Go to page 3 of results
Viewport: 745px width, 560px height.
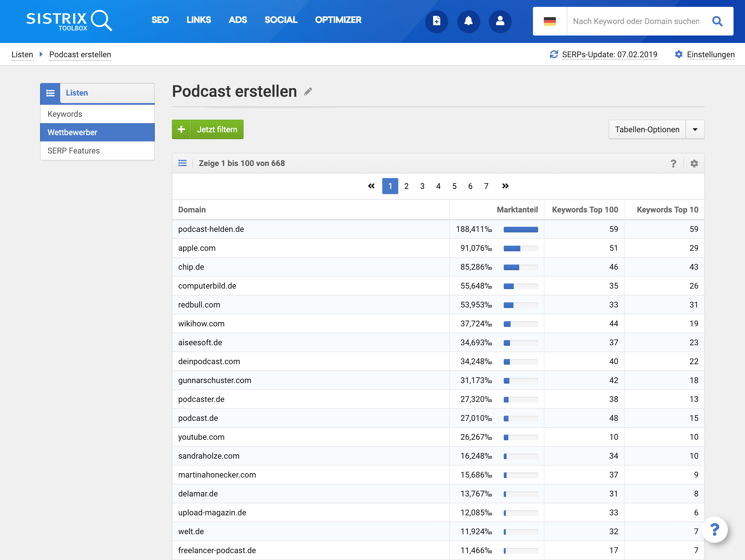pyautogui.click(x=422, y=186)
